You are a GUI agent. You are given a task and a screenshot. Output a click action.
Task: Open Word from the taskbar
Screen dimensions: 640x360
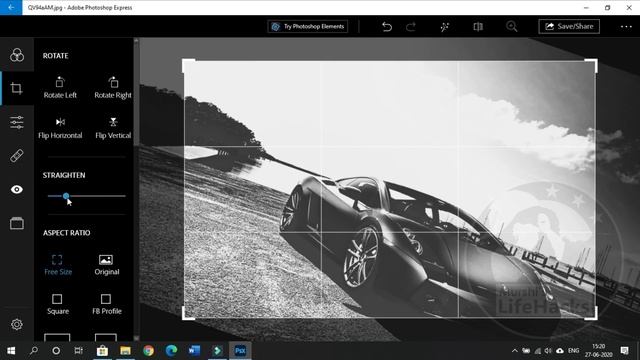pyautogui.click(x=194, y=351)
